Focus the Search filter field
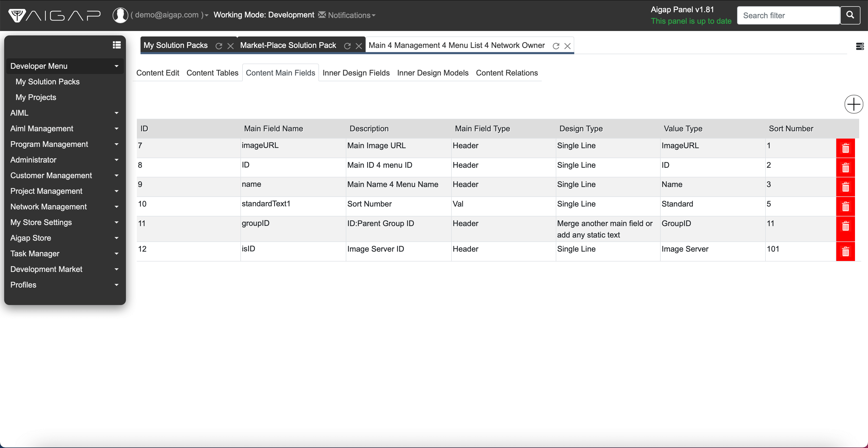The image size is (868, 448). pos(788,16)
